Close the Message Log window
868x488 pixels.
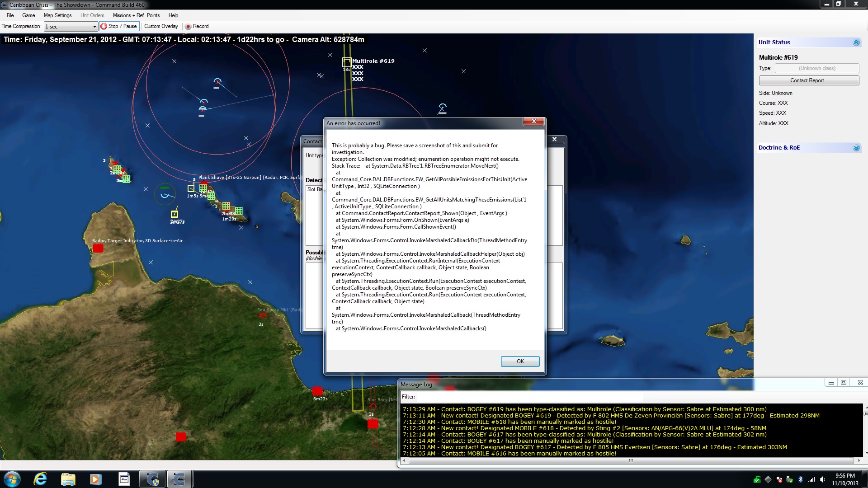click(860, 383)
